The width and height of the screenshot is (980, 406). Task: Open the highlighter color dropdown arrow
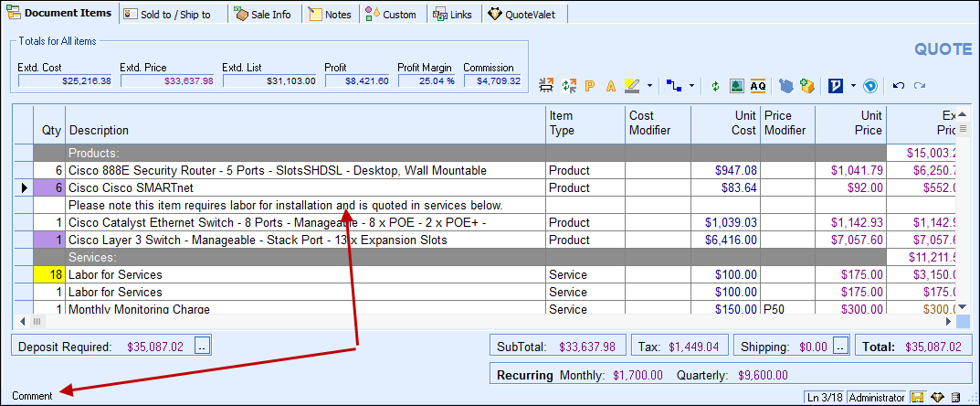click(x=649, y=86)
